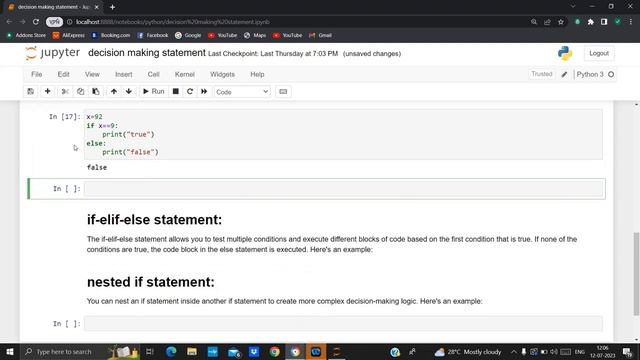This screenshot has width=640, height=360.
Task: Open the Facebook bookmark
Action: [153, 36]
